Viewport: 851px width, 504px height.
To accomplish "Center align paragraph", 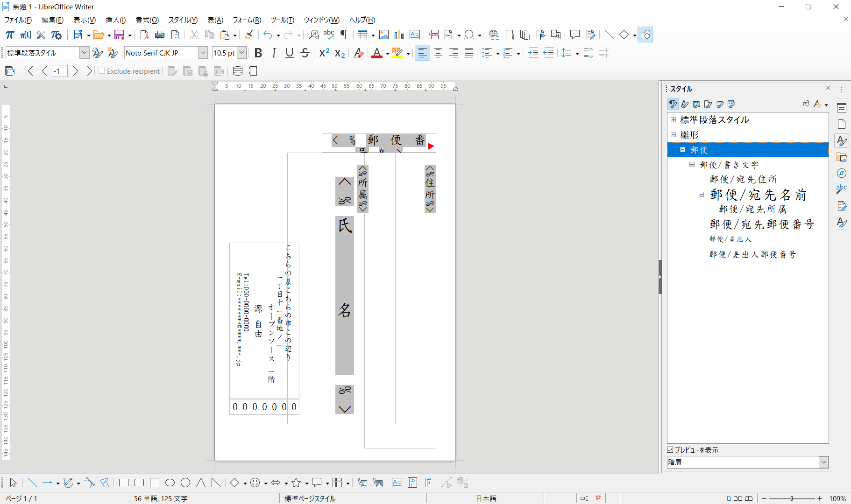I will point(438,53).
